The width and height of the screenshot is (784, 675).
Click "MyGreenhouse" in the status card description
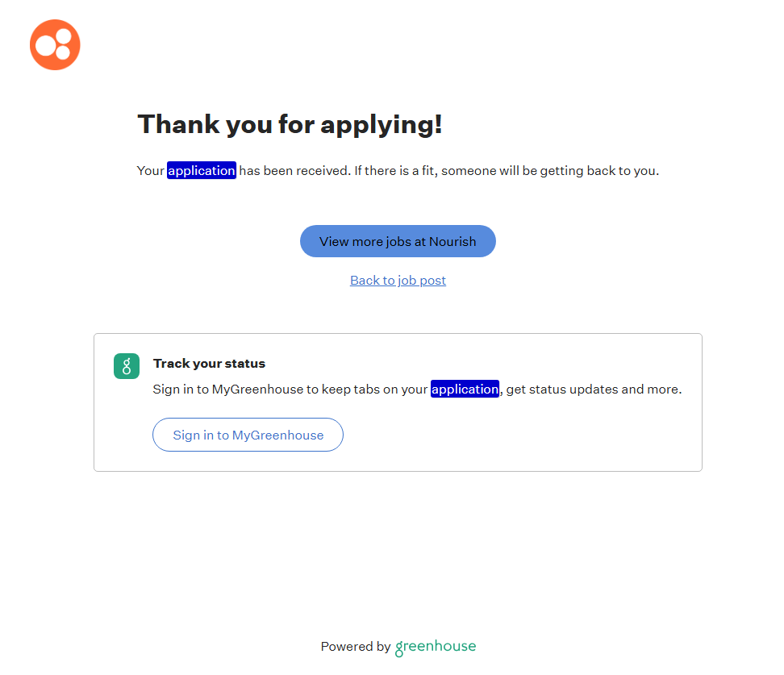pyautogui.click(x=257, y=390)
